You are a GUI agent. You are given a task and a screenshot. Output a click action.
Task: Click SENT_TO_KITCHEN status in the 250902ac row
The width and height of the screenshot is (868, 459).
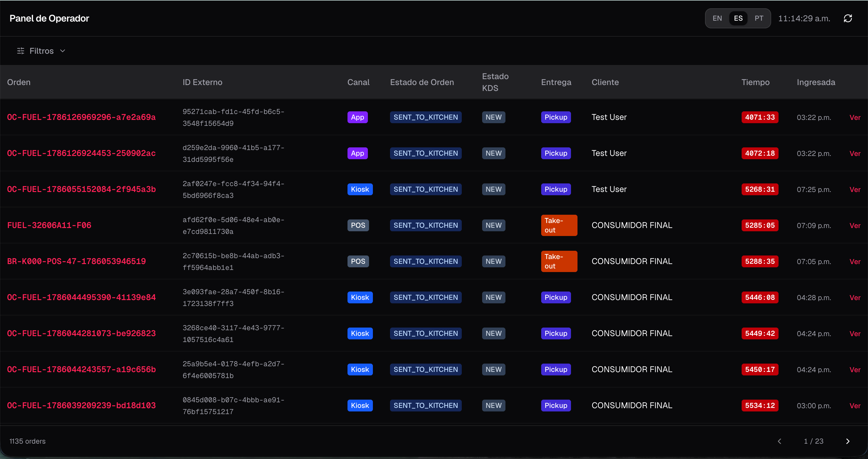425,153
